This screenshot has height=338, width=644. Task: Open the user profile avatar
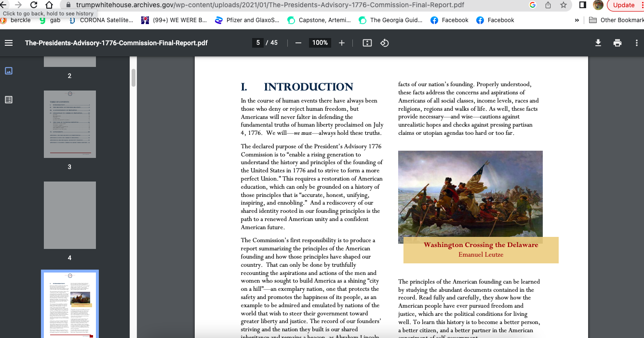coord(598,5)
